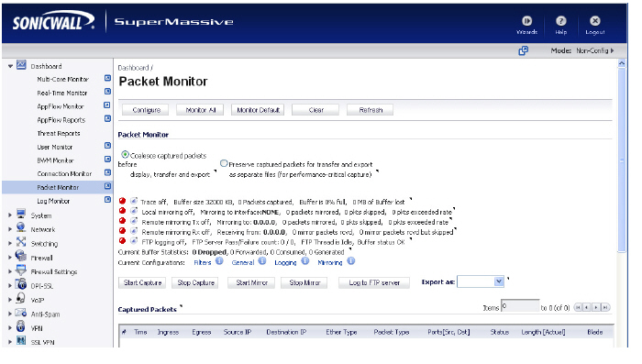Click Log to FTP server button

coord(374,283)
